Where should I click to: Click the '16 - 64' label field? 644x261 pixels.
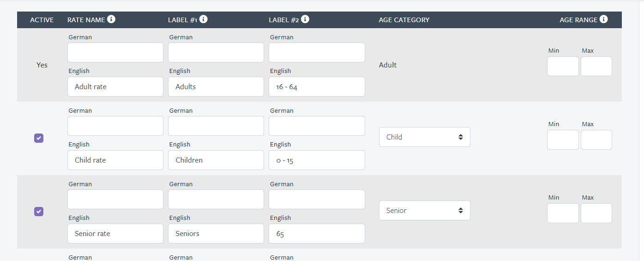[317, 87]
